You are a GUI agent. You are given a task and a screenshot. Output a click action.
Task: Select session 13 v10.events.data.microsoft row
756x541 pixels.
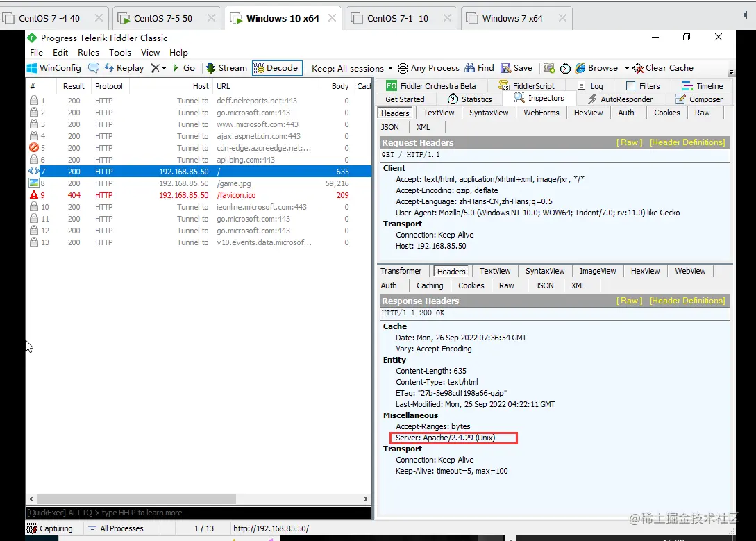point(199,242)
